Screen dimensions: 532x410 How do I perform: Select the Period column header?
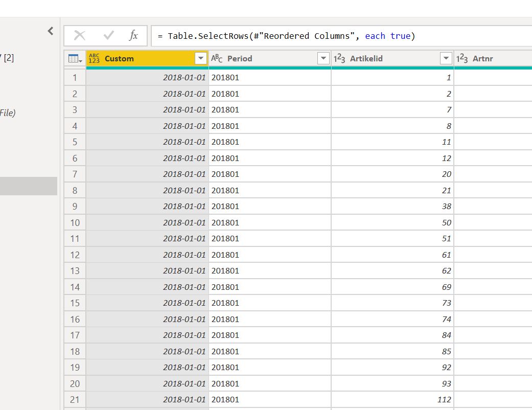(x=270, y=58)
